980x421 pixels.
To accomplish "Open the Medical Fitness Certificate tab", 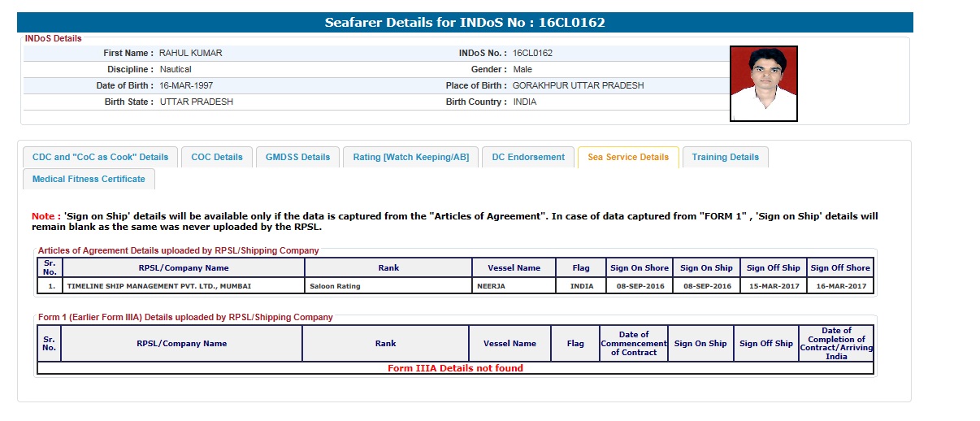I will (x=89, y=180).
